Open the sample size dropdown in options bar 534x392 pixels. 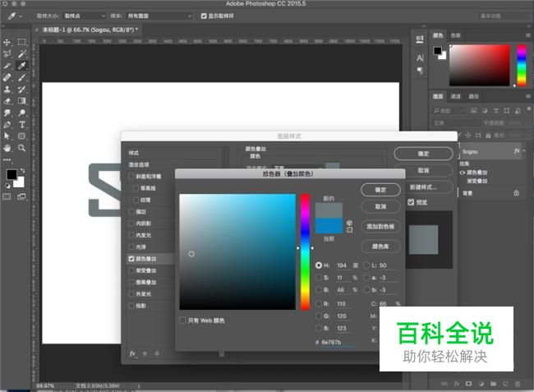[x=85, y=16]
